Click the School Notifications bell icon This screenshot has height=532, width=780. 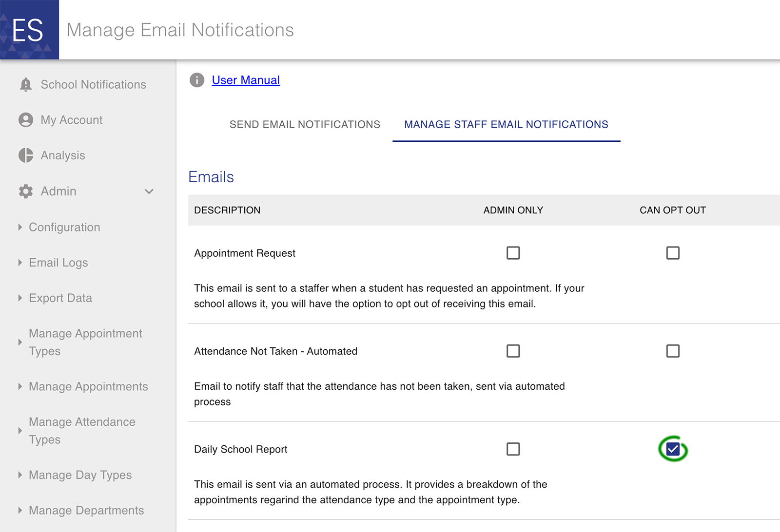tap(26, 84)
